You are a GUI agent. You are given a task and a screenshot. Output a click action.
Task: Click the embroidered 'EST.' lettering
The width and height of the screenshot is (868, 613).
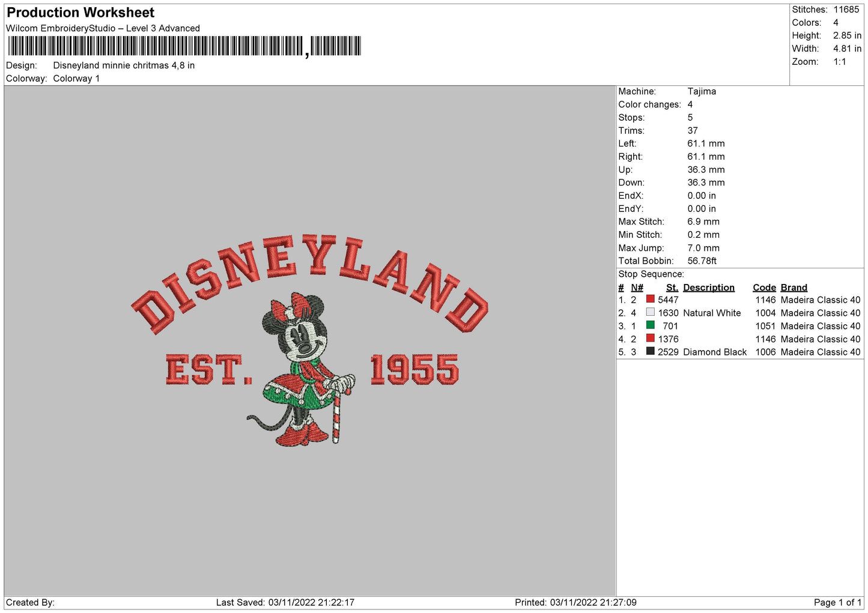click(x=209, y=369)
